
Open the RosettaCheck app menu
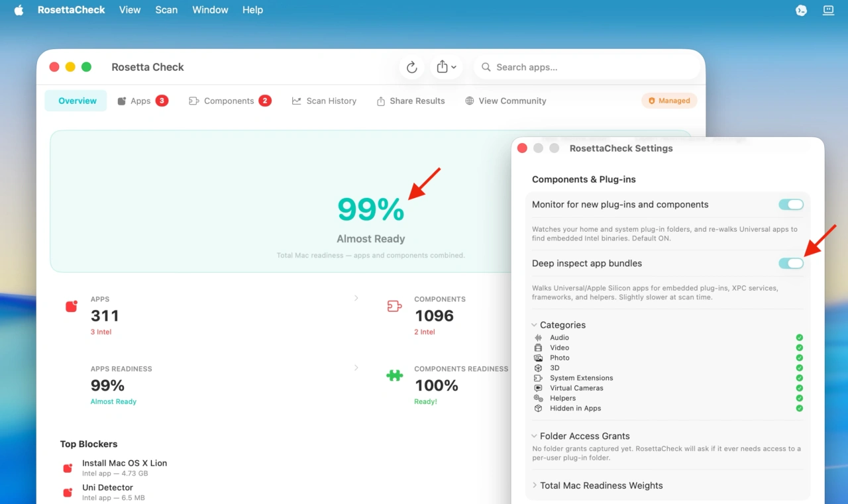tap(72, 10)
